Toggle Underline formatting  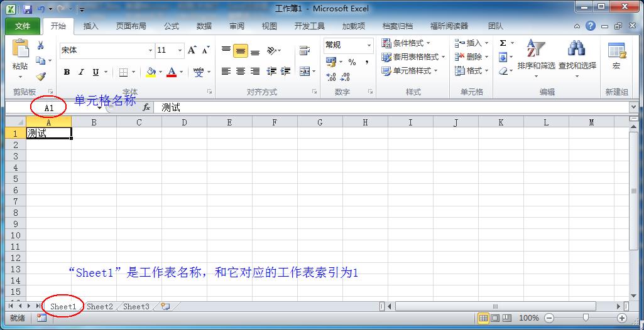(x=96, y=72)
